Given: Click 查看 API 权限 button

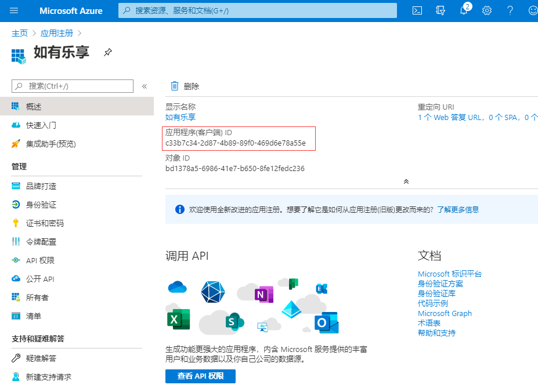Looking at the screenshot, I should 200,376.
